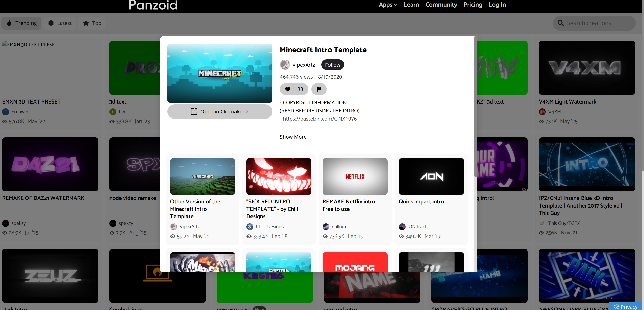Click the flag report icon
The image size is (644, 310).
[x=319, y=89]
